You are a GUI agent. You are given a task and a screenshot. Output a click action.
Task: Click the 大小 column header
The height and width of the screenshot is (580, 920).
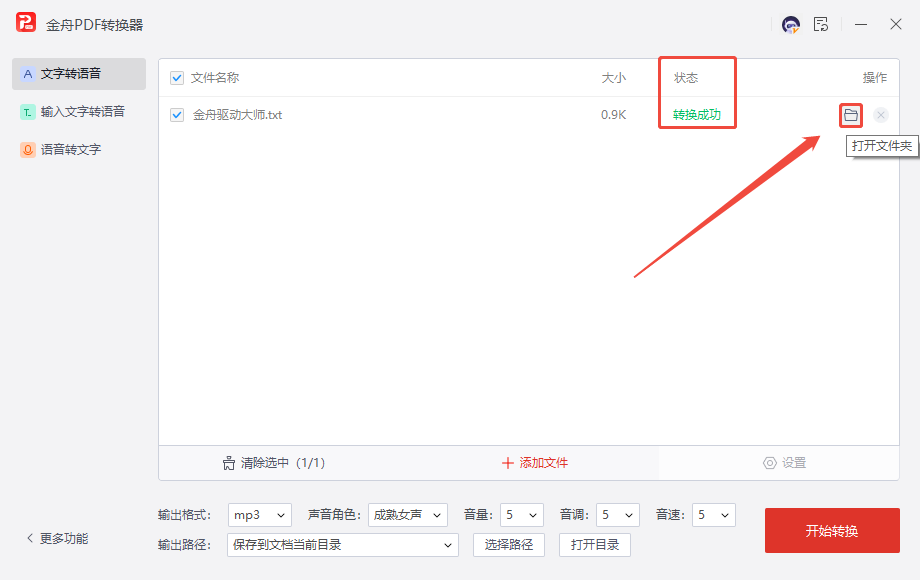click(x=614, y=78)
